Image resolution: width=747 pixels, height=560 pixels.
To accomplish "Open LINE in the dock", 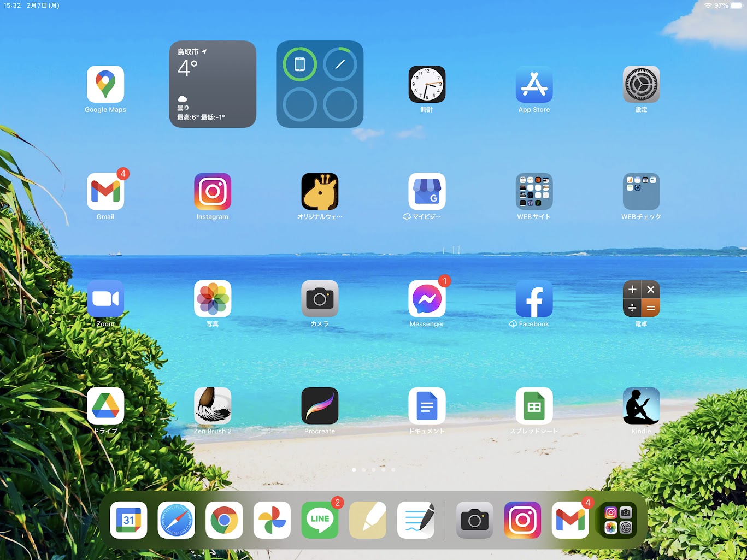I will 320,520.
